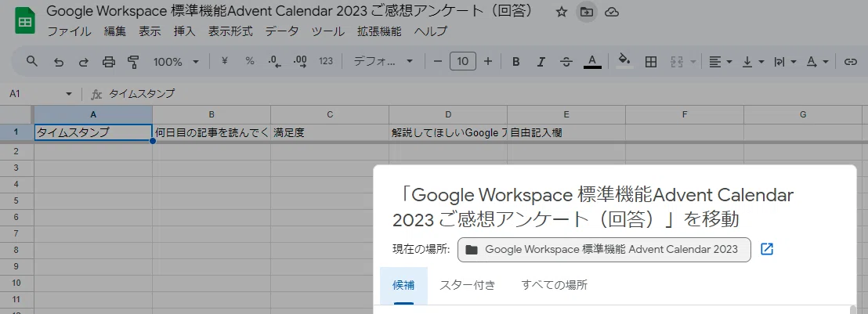Star this spreadsheet document

[x=562, y=12]
